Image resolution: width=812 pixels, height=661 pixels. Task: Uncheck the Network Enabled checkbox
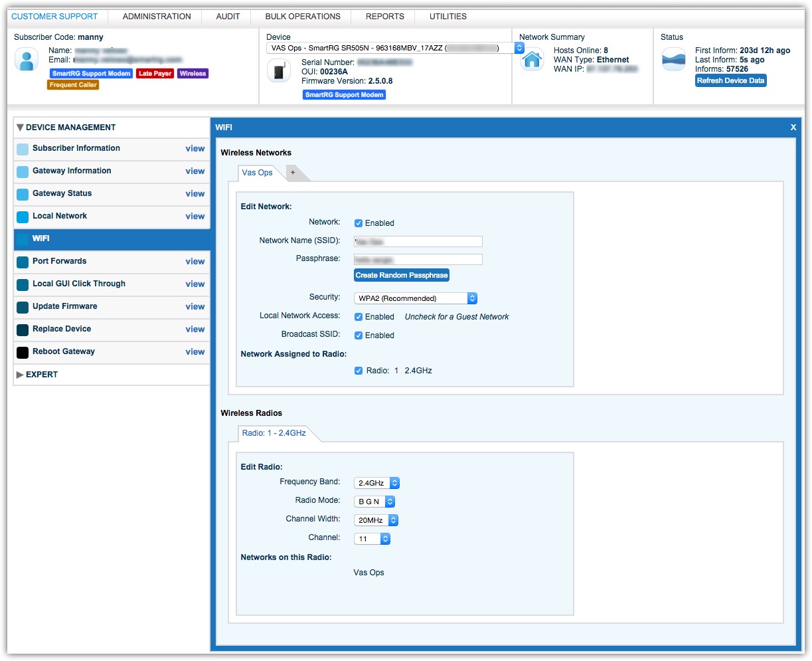[x=359, y=223]
